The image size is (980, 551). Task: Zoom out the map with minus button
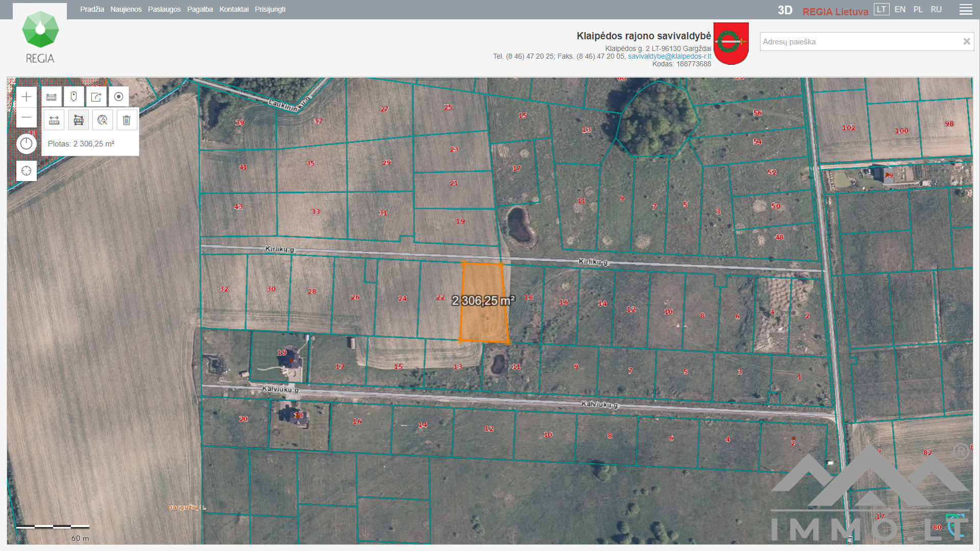click(x=26, y=118)
